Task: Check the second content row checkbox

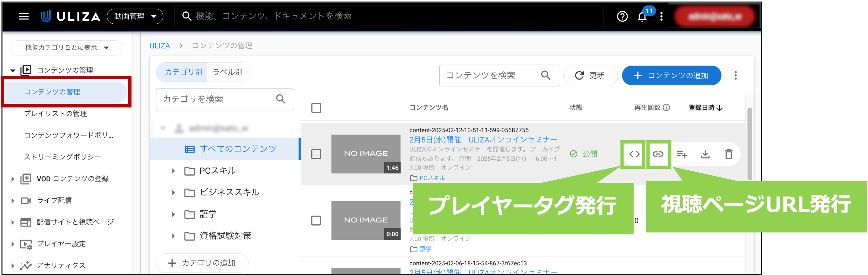Action: tap(316, 220)
